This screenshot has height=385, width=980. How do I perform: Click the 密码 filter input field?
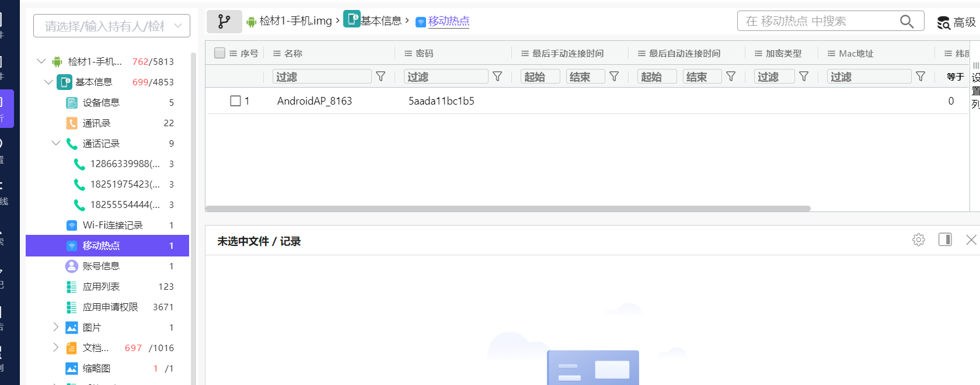click(x=446, y=77)
